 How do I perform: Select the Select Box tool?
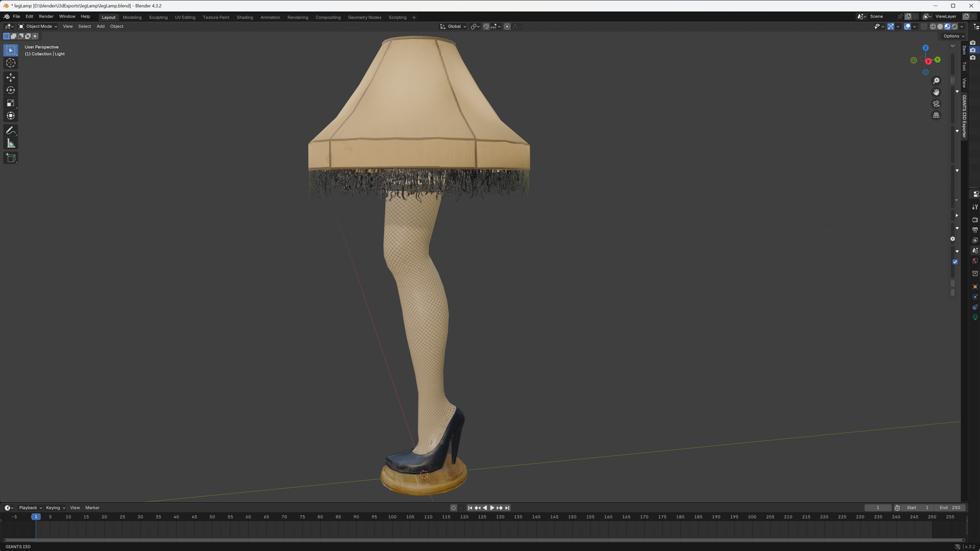[x=10, y=50]
